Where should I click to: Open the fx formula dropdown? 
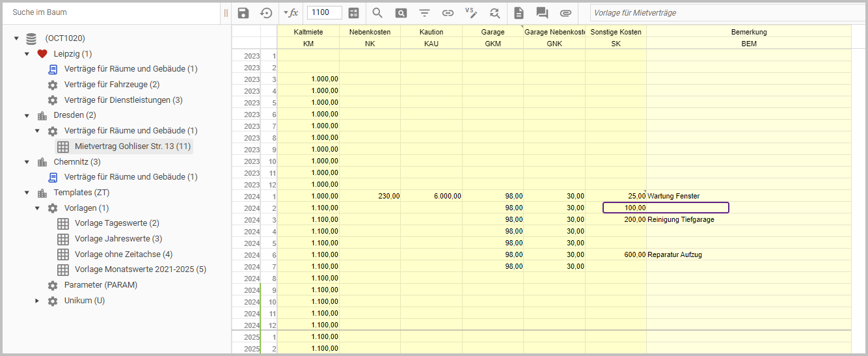(290, 13)
